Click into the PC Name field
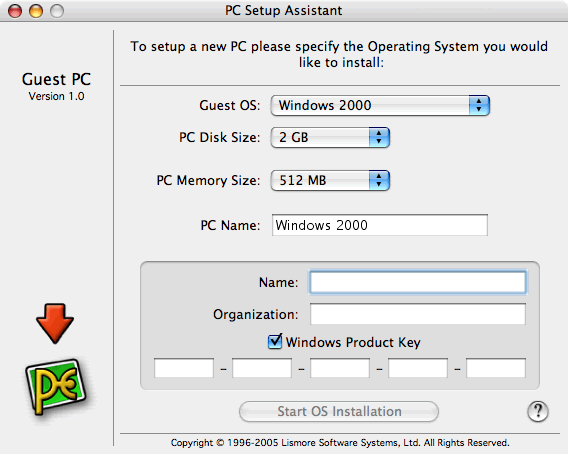The height and width of the screenshot is (454, 568). click(380, 225)
